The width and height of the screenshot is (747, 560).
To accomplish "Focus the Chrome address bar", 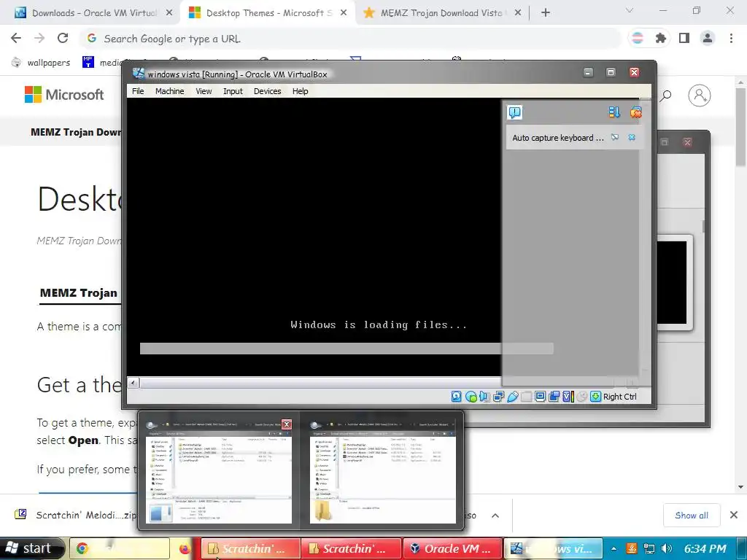I will coord(350,39).
